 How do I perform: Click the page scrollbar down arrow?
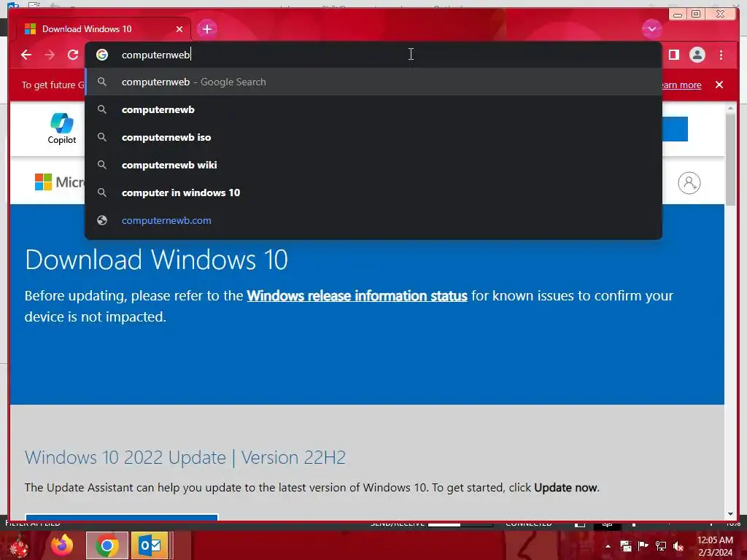click(730, 514)
